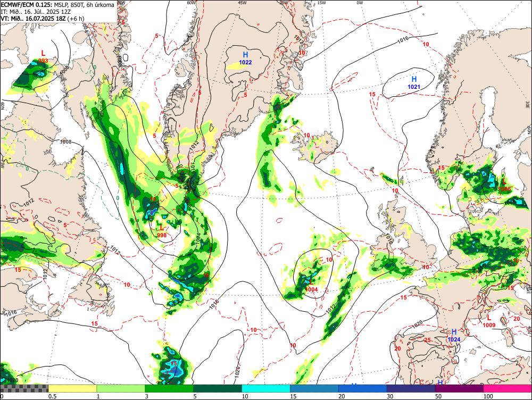
Task: Pick the medium green 3–5 mm legend swatch
Action: pyautogui.click(x=169, y=388)
